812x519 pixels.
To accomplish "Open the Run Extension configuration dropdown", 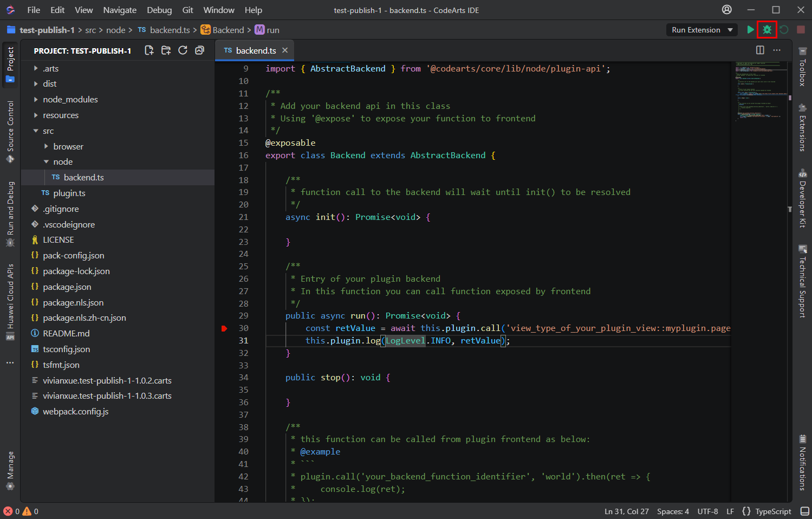I will click(x=701, y=30).
